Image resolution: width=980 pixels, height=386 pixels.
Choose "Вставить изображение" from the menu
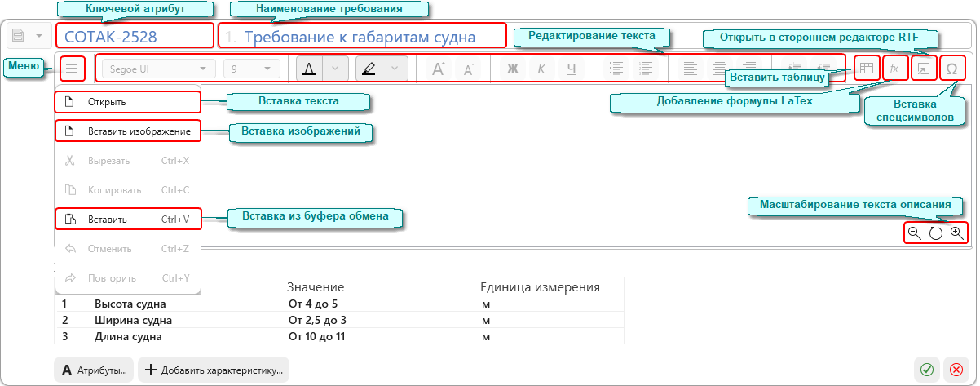tap(128, 131)
